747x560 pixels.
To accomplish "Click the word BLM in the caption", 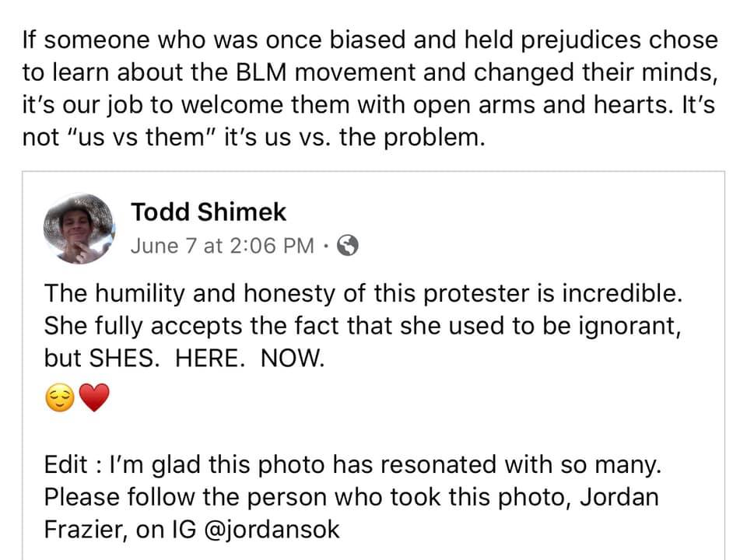I will [x=261, y=72].
